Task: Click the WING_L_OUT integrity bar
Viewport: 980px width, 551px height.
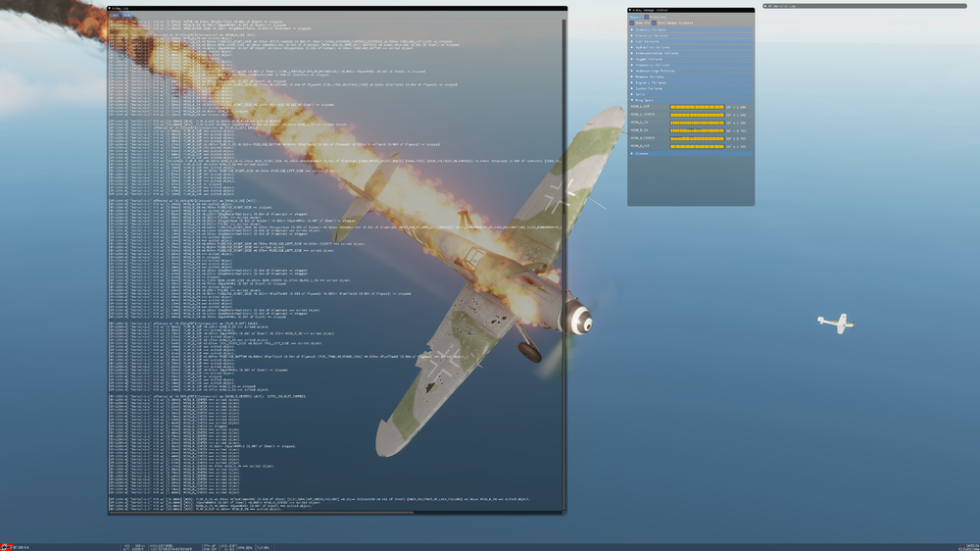Action: coord(697,107)
